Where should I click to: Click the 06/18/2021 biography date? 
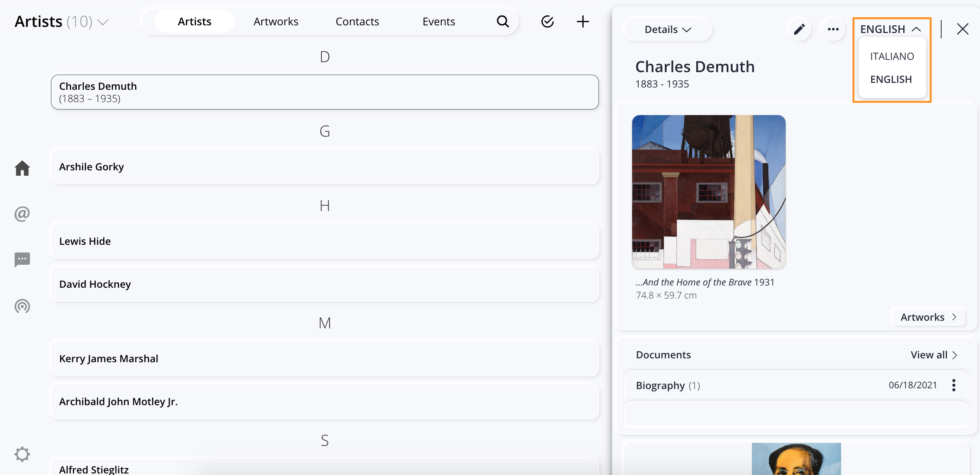point(913,385)
